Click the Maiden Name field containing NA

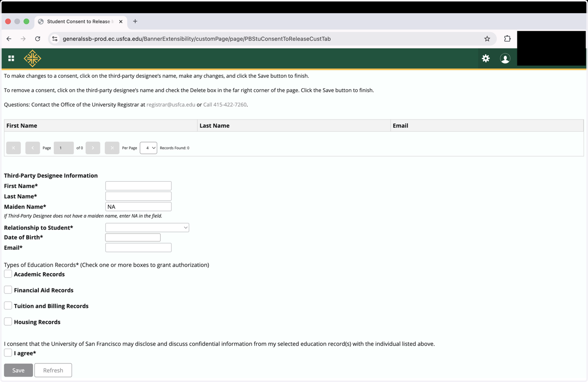click(138, 207)
